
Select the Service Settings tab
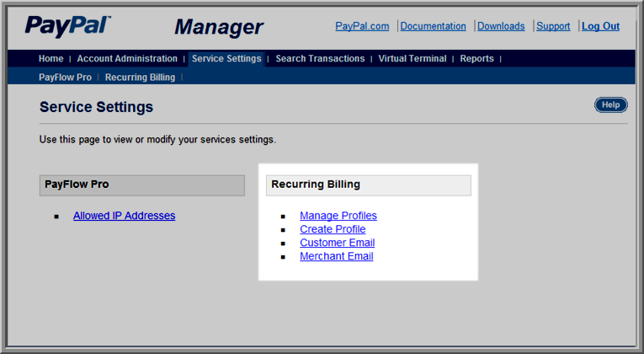[226, 58]
